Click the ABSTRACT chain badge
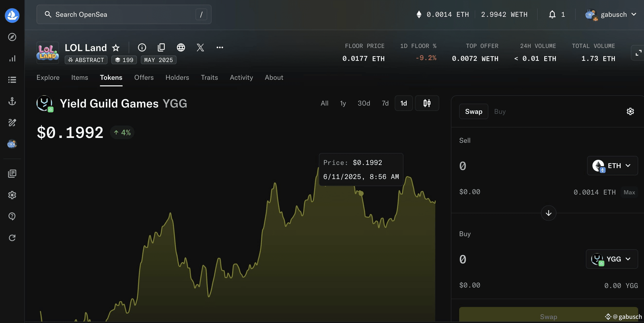 86,60
